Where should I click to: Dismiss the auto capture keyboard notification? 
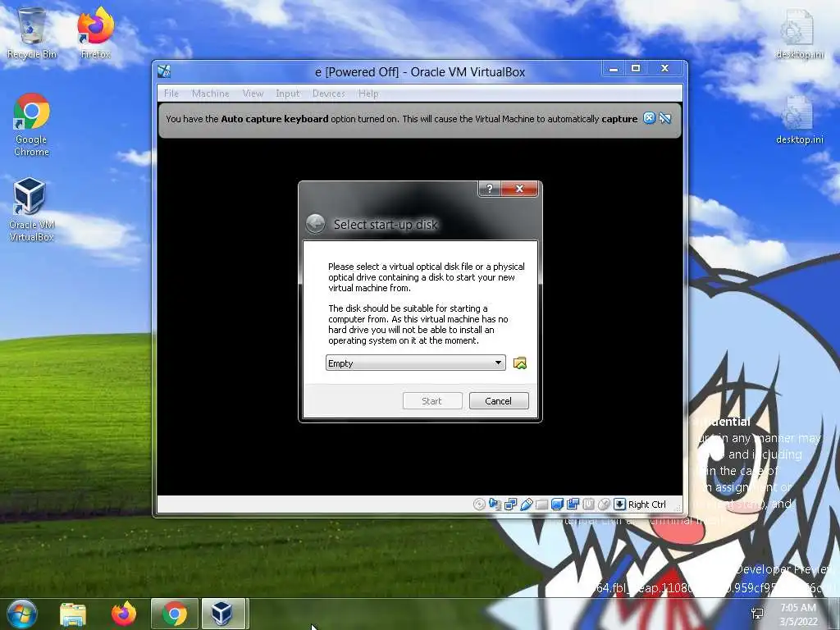[649, 118]
